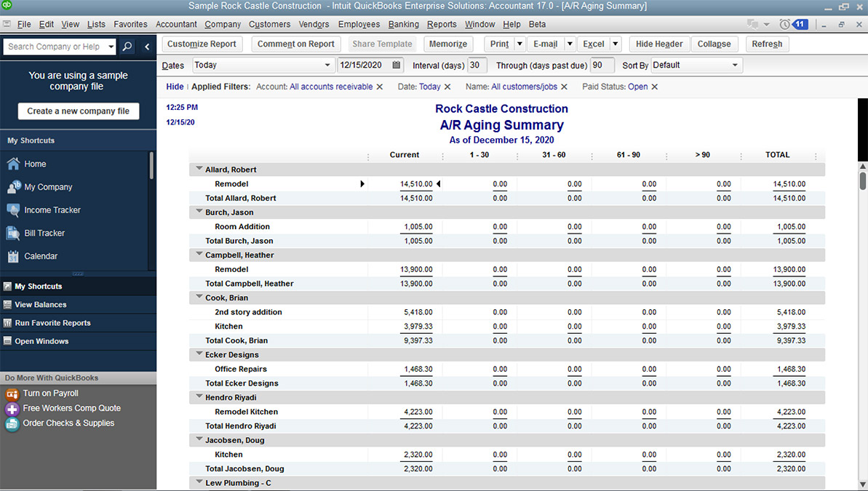Click Hide Header button
The height and width of the screenshot is (491, 868).
coord(658,44)
